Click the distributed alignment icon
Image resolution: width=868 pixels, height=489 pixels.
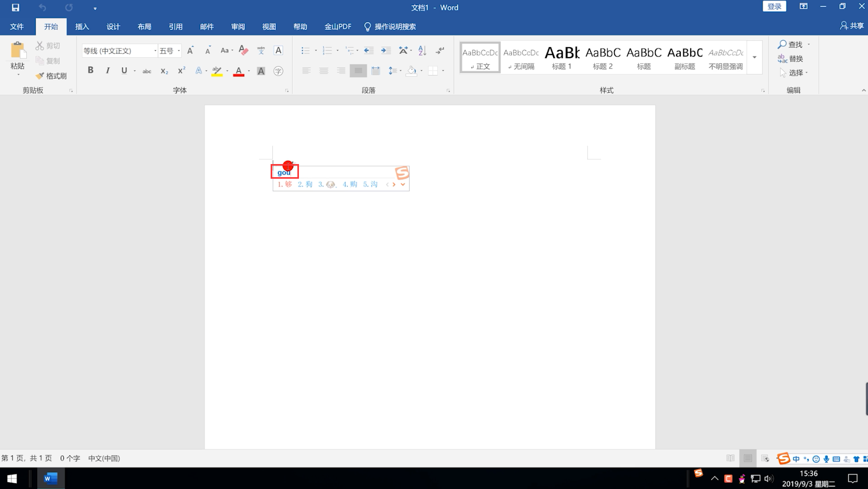tap(376, 71)
